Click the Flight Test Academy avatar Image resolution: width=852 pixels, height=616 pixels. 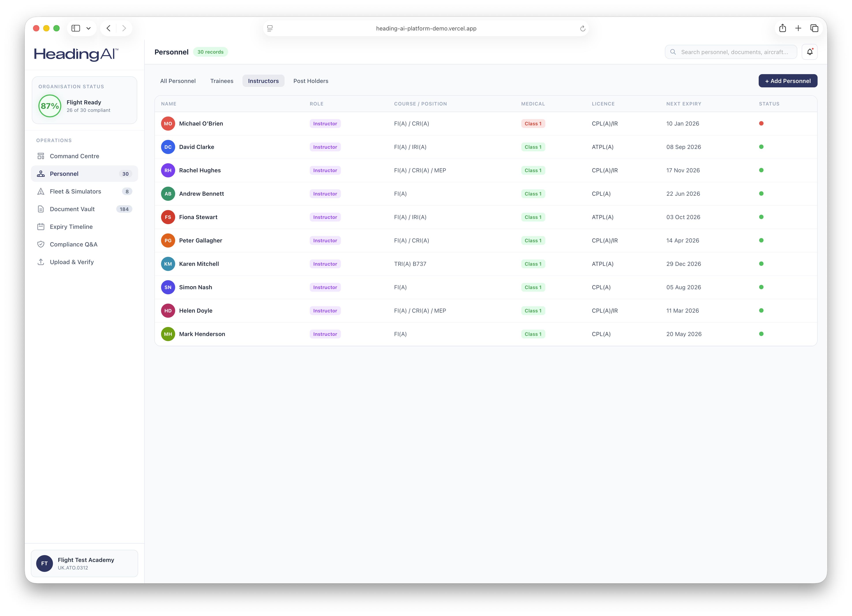point(44,563)
